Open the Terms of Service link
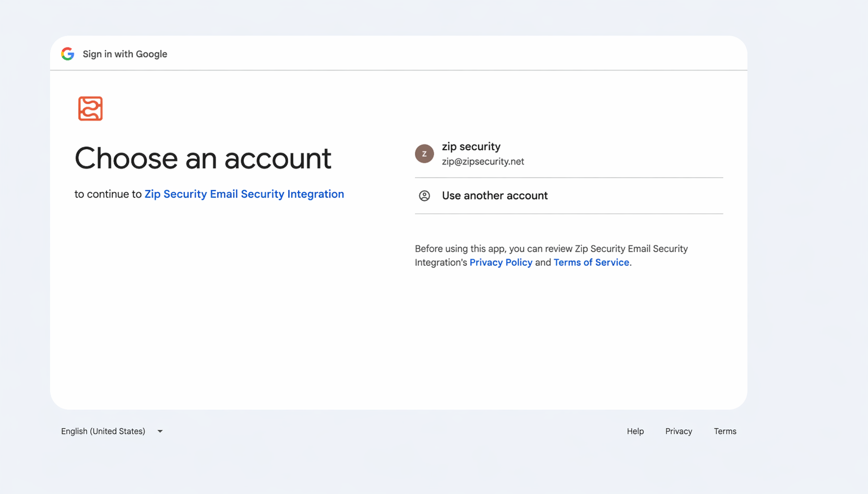868x494 pixels. click(591, 263)
